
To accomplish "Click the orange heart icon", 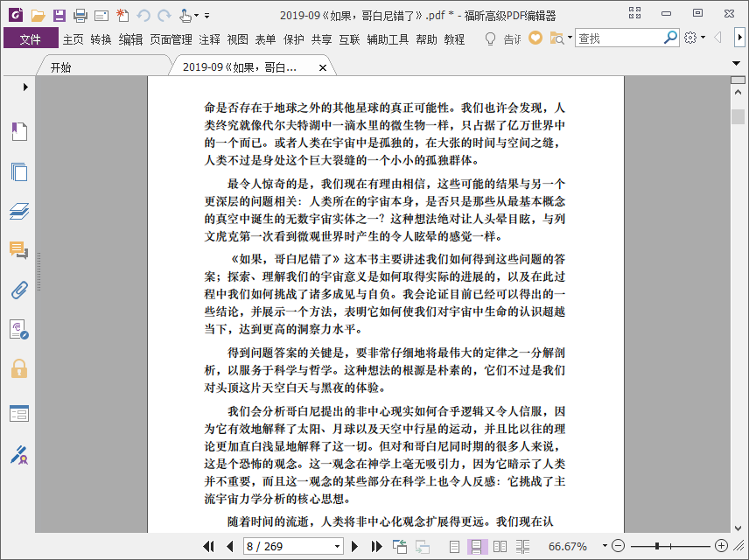I will click(535, 38).
